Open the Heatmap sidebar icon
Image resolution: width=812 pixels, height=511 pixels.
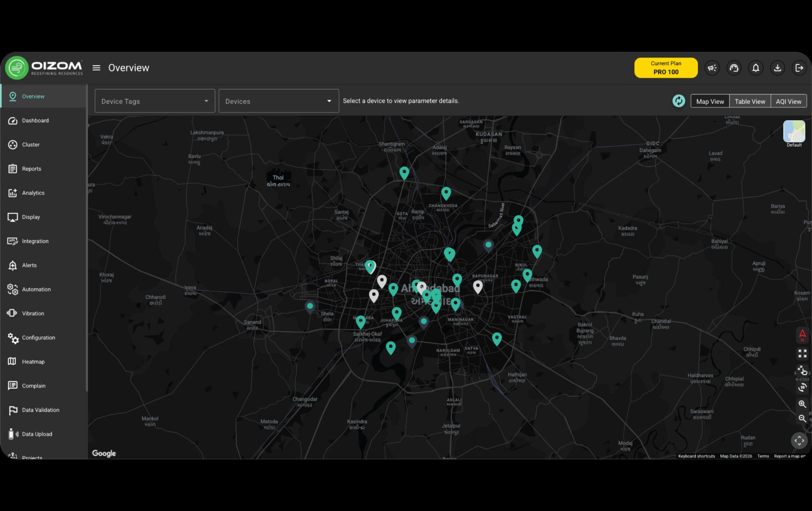[x=33, y=361]
